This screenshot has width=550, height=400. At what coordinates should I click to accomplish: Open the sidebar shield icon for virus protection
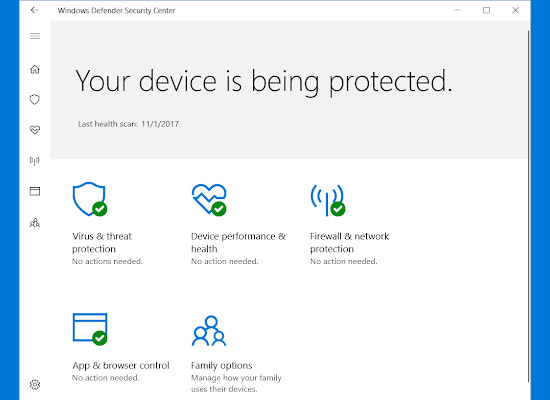35,100
